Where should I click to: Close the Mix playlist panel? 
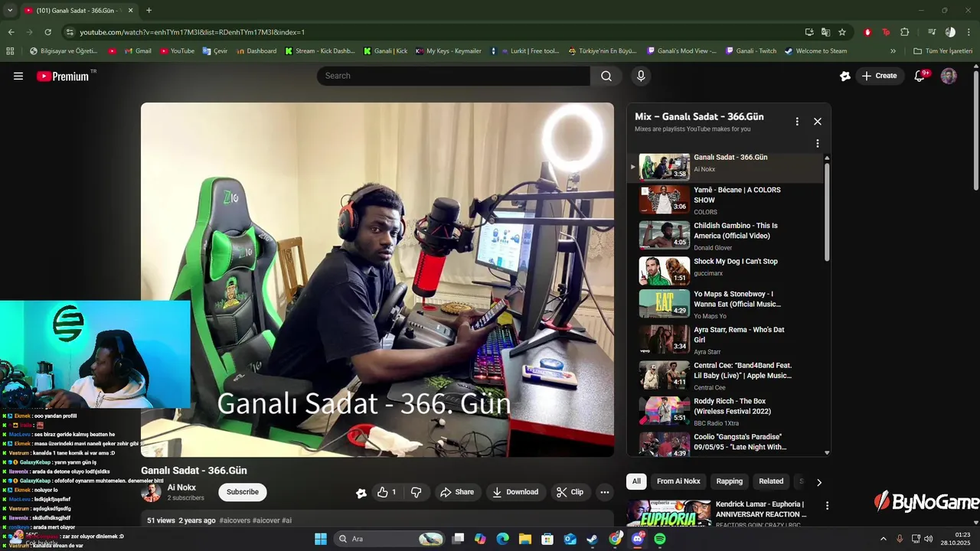coord(818,121)
